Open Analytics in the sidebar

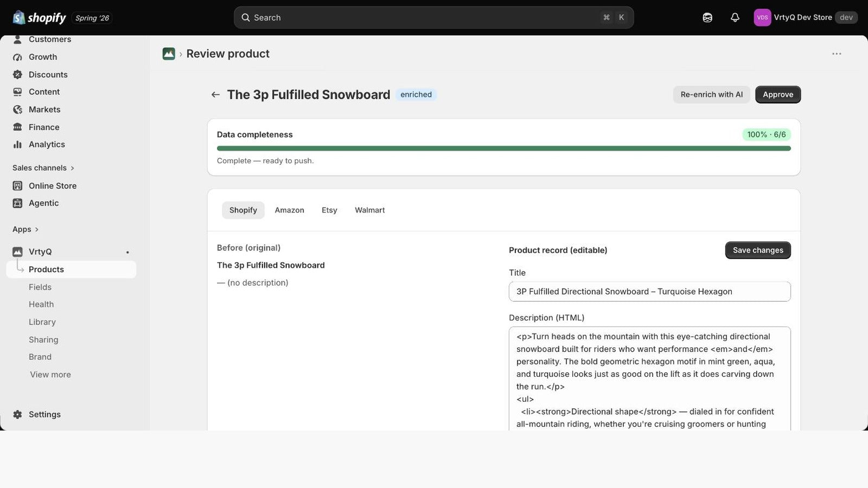click(x=47, y=144)
